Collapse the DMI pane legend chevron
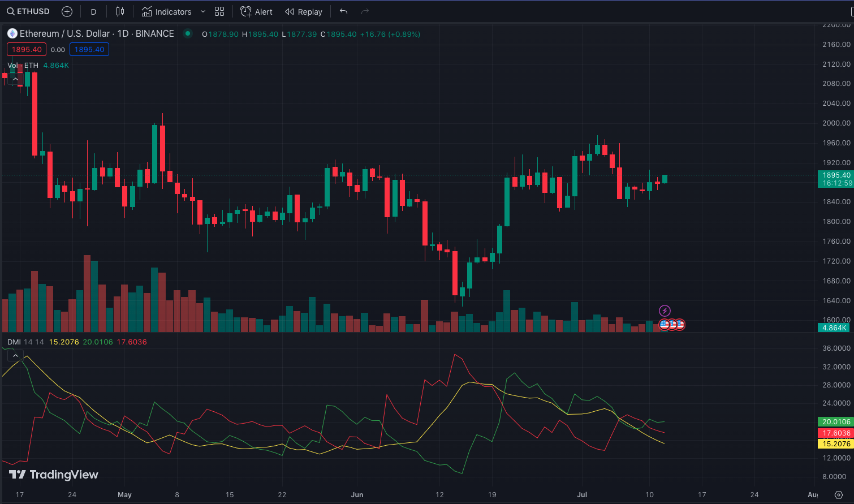The height and width of the screenshot is (504, 854). coord(15,356)
